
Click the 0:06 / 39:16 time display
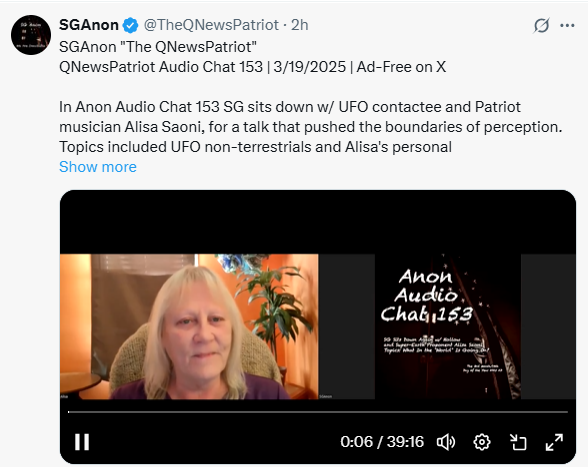[382, 442]
